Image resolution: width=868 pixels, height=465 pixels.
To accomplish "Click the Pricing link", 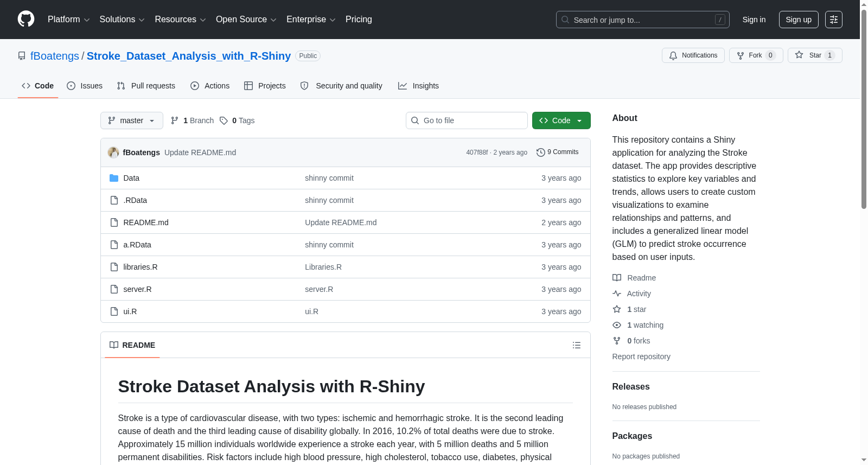I will 359,20.
